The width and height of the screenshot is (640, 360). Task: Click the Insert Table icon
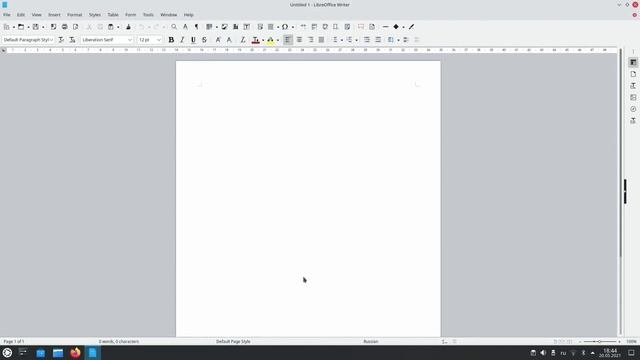[209, 27]
